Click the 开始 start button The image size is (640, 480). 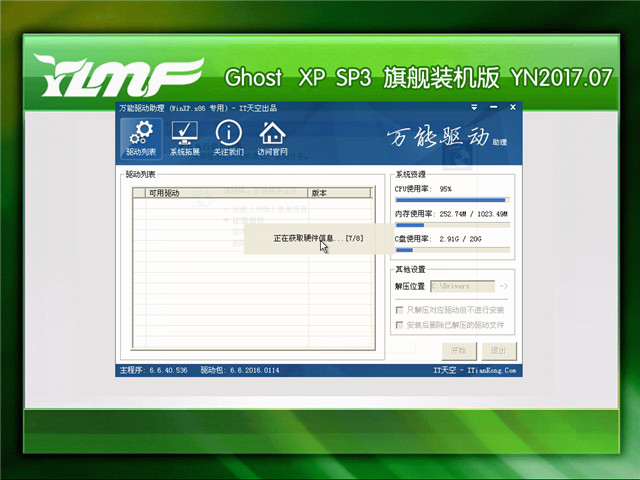pyautogui.click(x=458, y=350)
